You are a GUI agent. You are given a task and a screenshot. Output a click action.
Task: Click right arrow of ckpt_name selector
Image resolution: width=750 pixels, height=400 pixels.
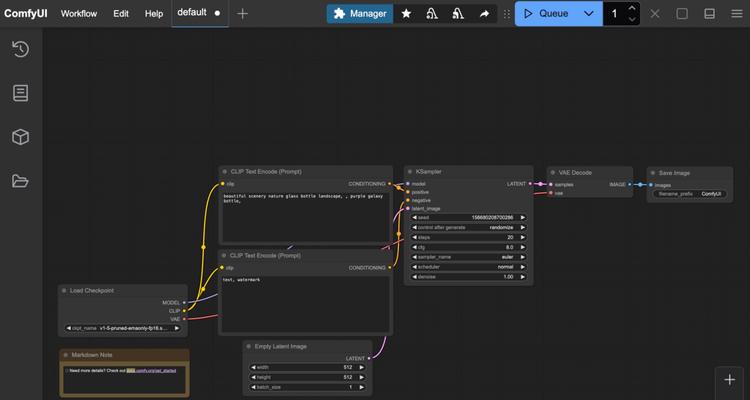[x=176, y=328]
